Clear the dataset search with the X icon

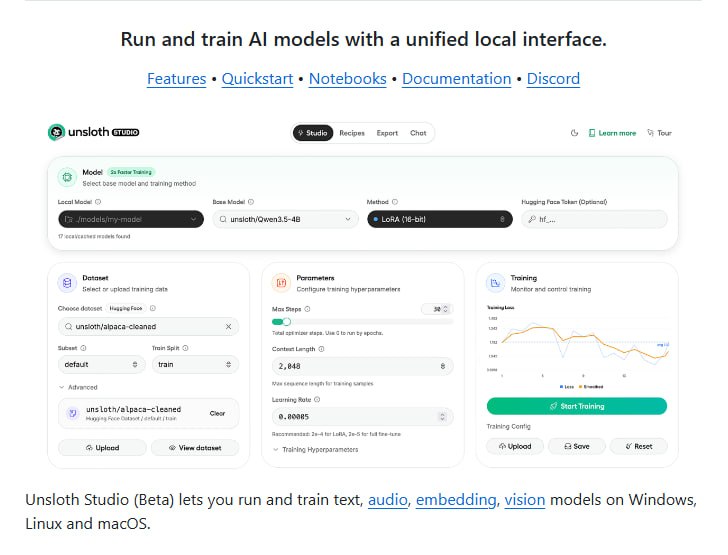(x=228, y=326)
